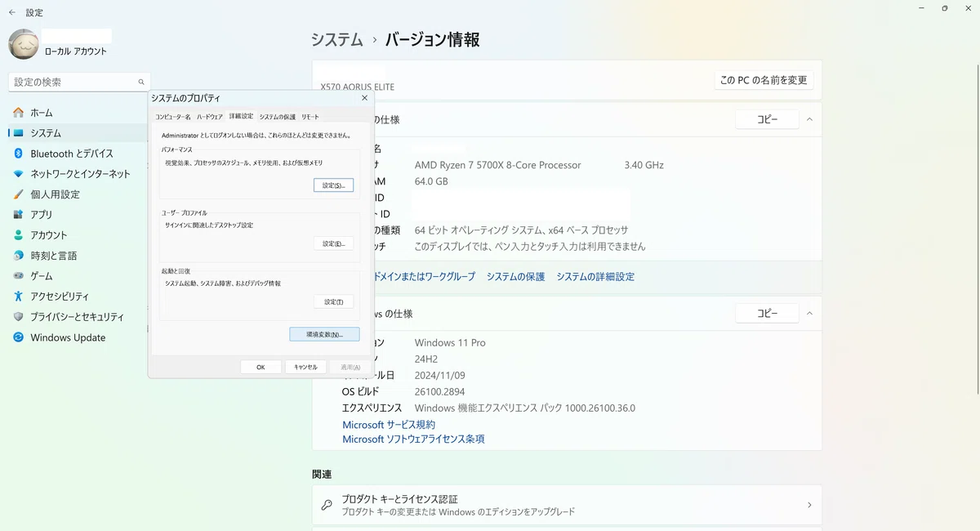Click the '64.0 GB' RAM value

click(431, 181)
